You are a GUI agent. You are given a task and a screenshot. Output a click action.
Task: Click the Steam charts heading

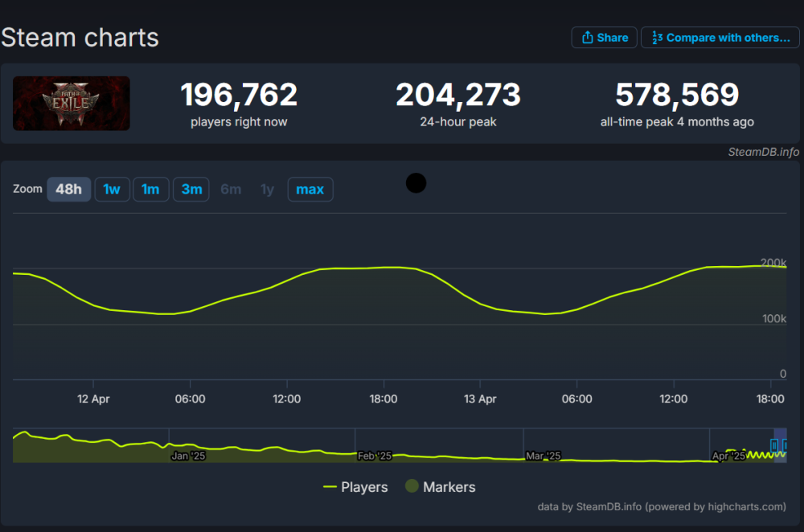tap(80, 38)
